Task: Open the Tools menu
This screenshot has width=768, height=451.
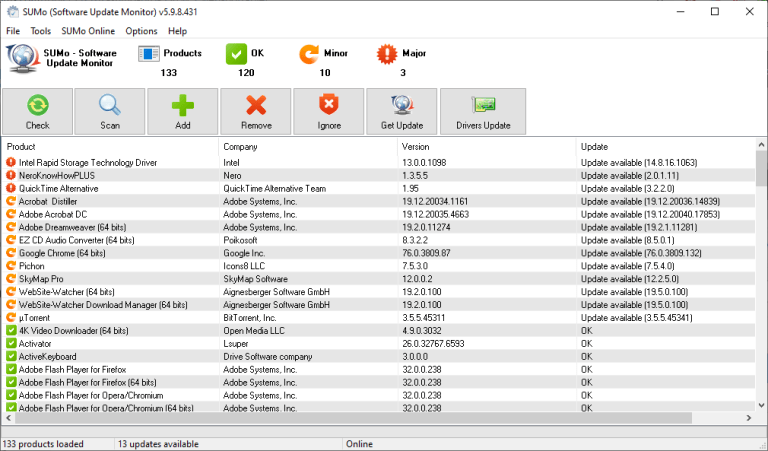Action: click(41, 31)
